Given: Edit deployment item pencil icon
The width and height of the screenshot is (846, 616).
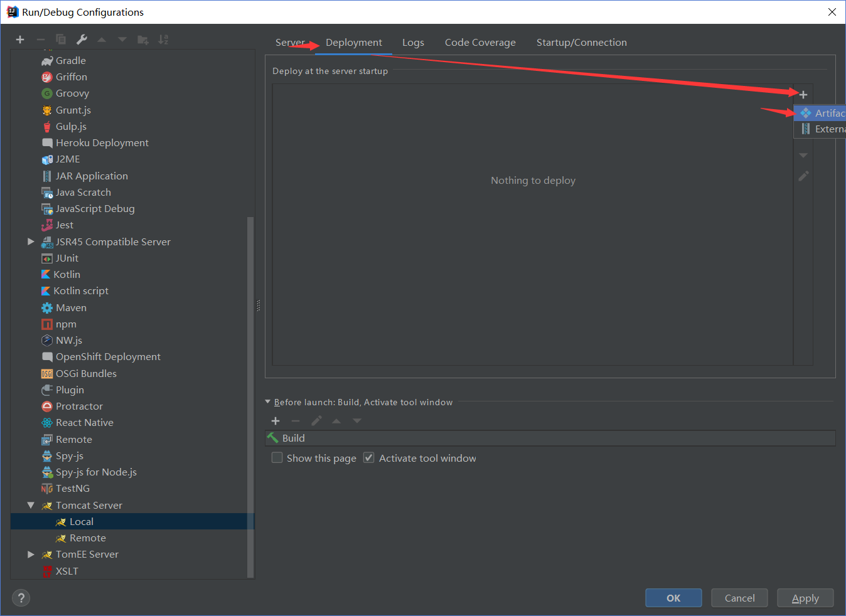Looking at the screenshot, I should (803, 176).
